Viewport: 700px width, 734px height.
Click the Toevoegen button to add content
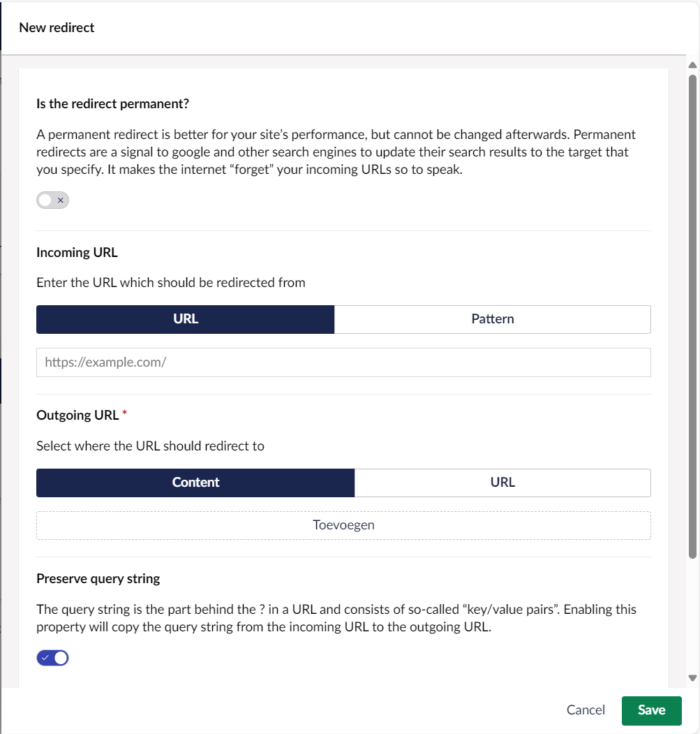(x=343, y=524)
